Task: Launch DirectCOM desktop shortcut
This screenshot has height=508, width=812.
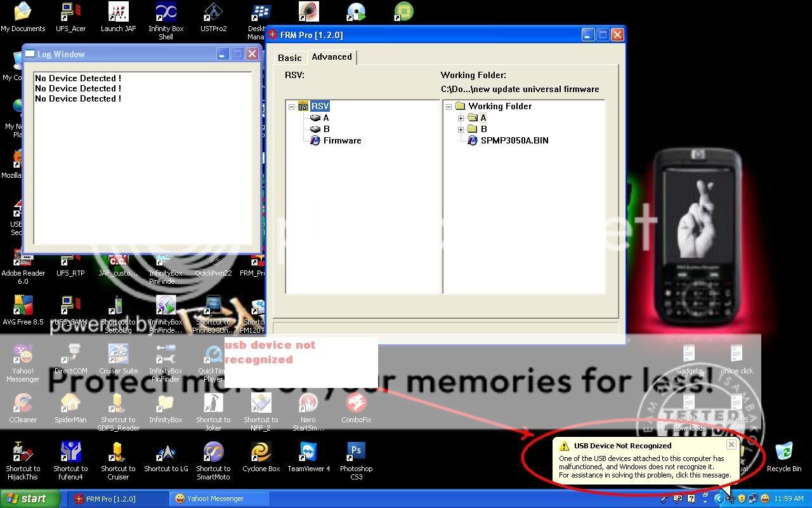Action: 70,359
